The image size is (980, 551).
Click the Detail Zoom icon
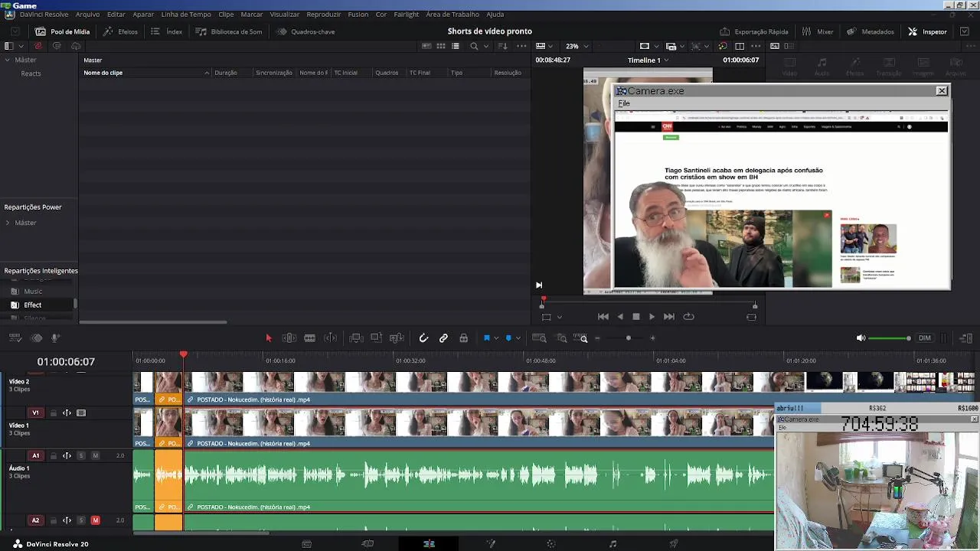[562, 337]
